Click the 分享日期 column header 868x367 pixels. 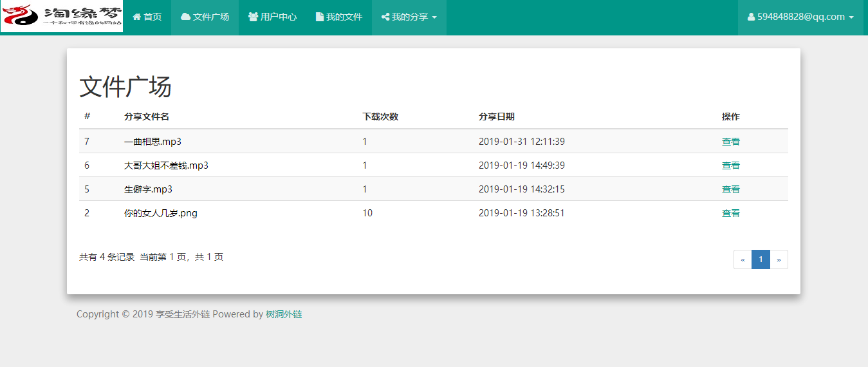click(x=497, y=117)
